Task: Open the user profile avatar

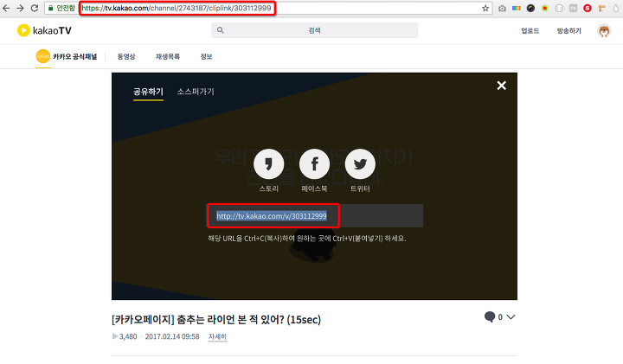Action: point(604,30)
